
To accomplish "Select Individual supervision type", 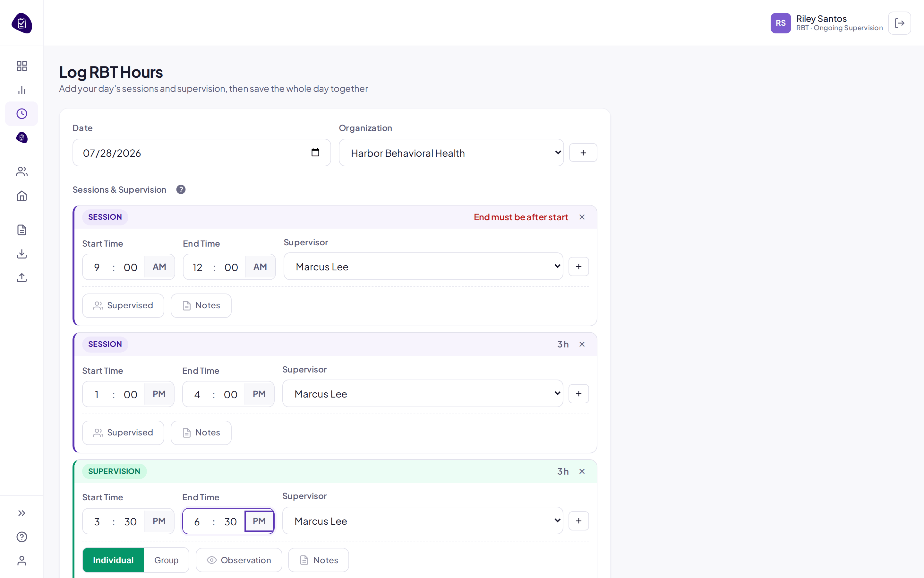I will (113, 560).
